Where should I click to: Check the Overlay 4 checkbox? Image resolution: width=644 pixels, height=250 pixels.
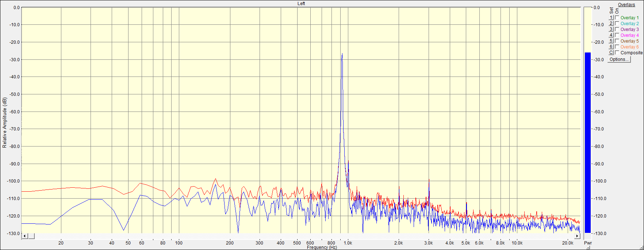click(617, 35)
